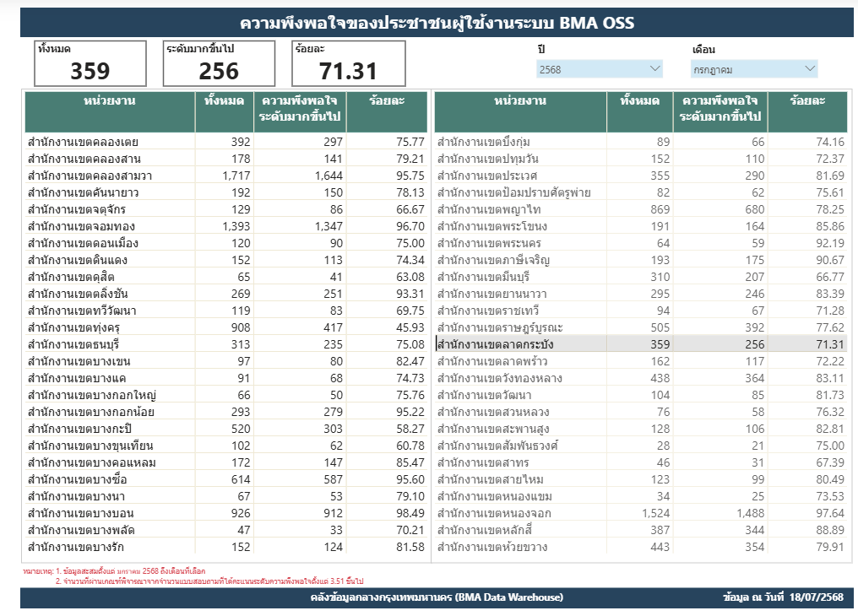The height and width of the screenshot is (616, 858).
Task: Select row สำนักงานเขตดอนเมือง
Action: (x=226, y=243)
